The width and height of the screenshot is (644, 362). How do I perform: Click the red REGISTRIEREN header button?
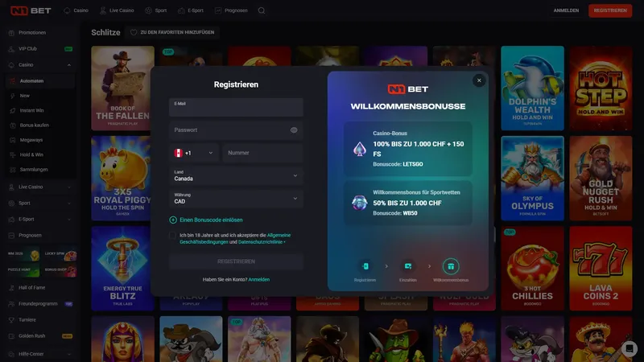click(x=610, y=10)
